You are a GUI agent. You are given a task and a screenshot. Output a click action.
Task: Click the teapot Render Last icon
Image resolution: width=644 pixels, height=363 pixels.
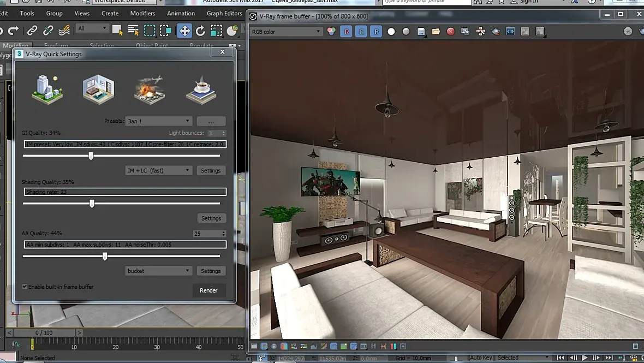(x=496, y=32)
